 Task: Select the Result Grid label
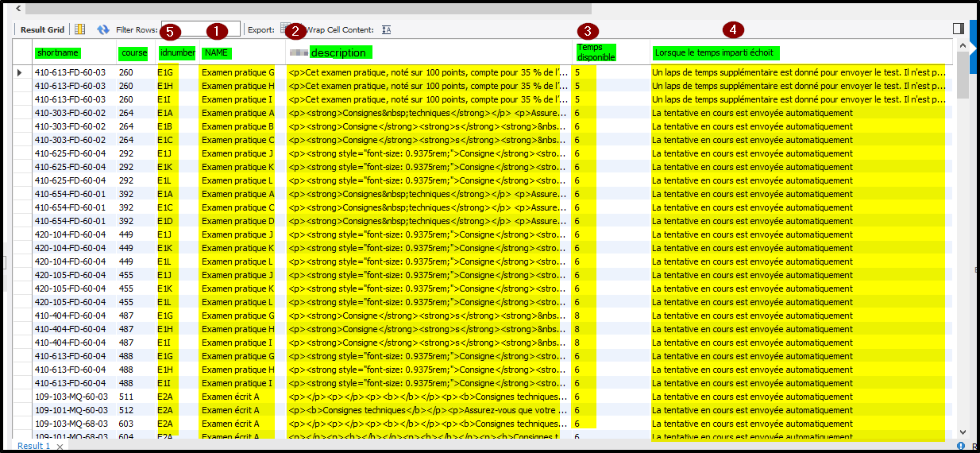[42, 29]
